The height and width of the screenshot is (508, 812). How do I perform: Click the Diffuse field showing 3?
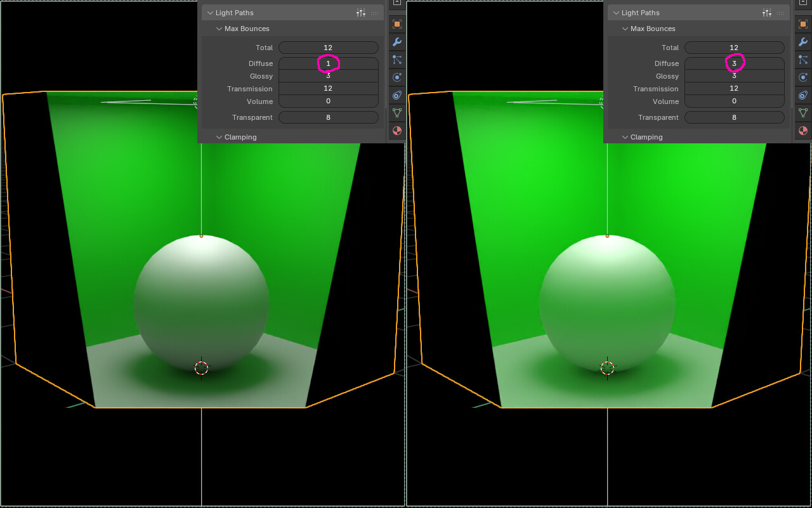[735, 63]
